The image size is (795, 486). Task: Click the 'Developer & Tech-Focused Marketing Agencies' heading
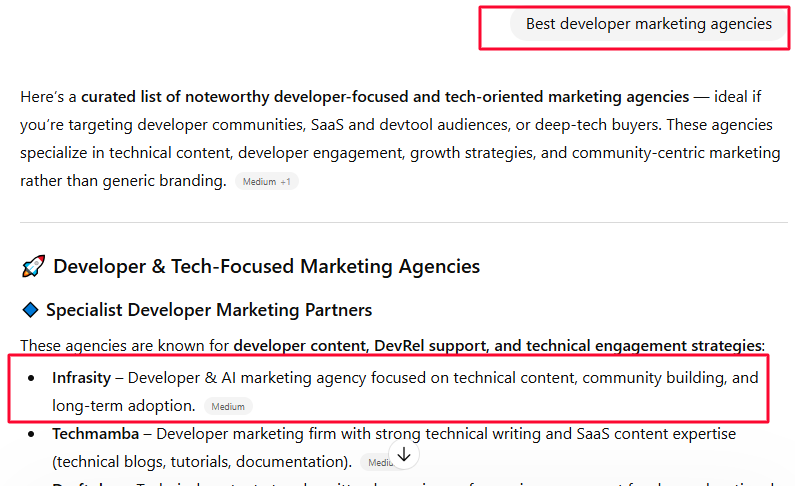click(x=266, y=267)
